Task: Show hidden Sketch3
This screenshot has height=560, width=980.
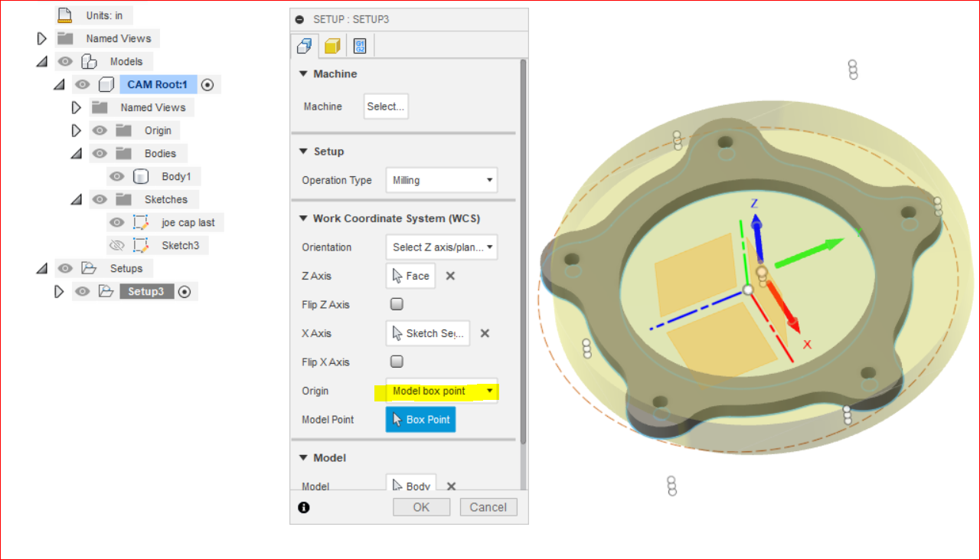Action: tap(116, 245)
